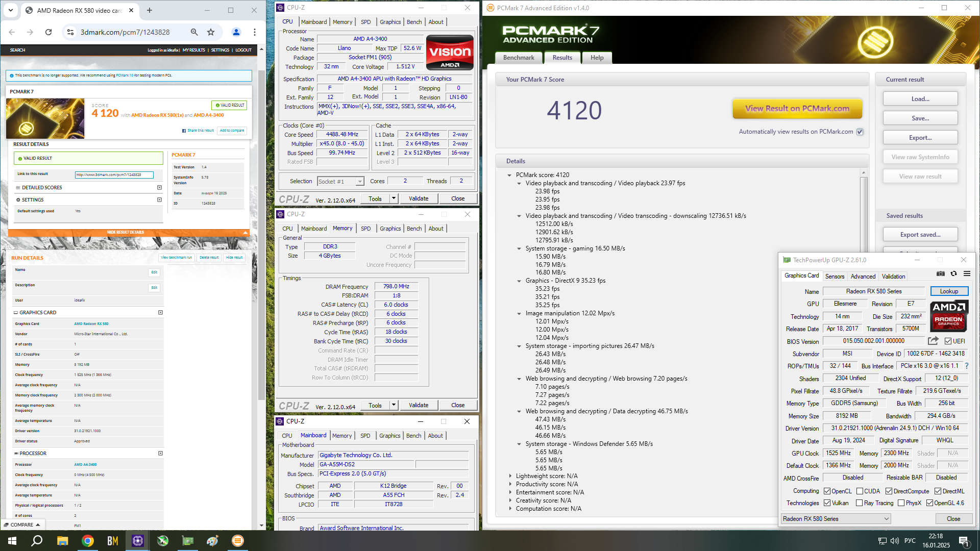Switch to the Advanced tab in GPU-Z
The width and height of the screenshot is (980, 551).
pyautogui.click(x=863, y=277)
